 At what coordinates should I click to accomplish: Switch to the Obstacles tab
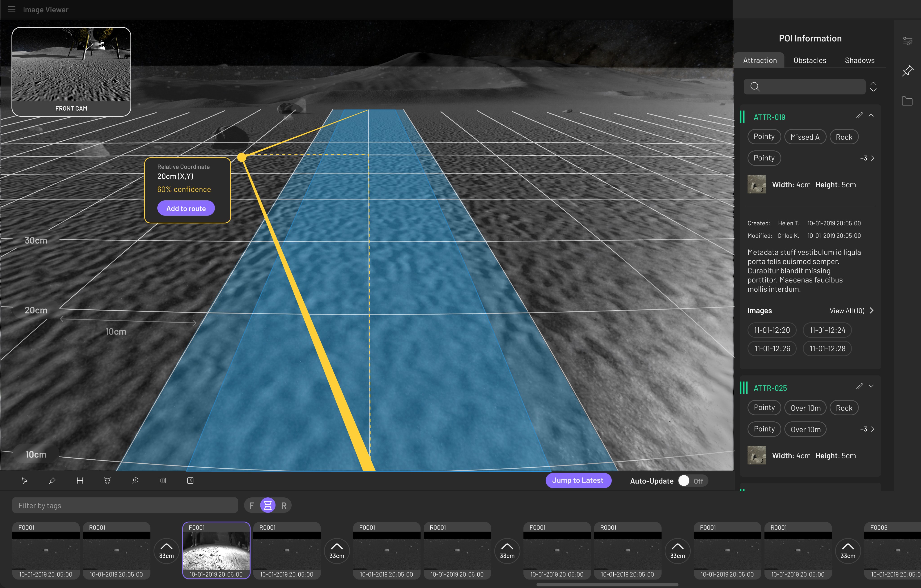click(810, 60)
